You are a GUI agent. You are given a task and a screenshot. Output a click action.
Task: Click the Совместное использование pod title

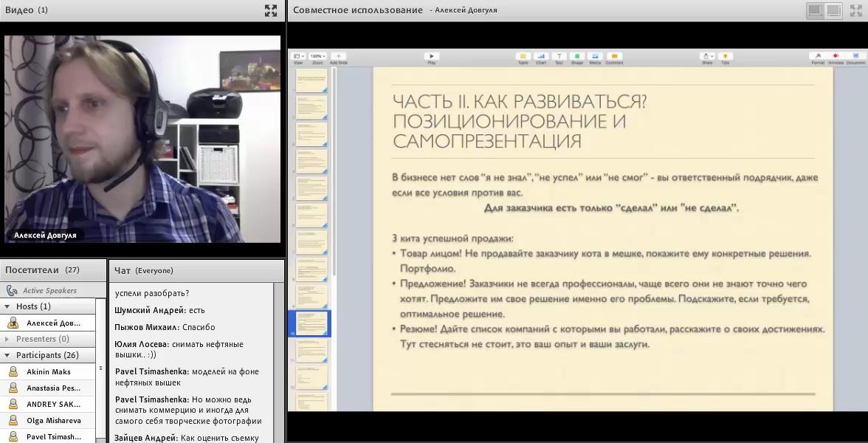(357, 10)
